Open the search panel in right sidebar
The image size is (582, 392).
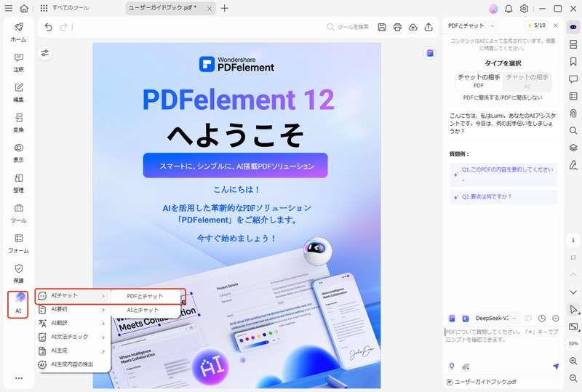click(573, 131)
